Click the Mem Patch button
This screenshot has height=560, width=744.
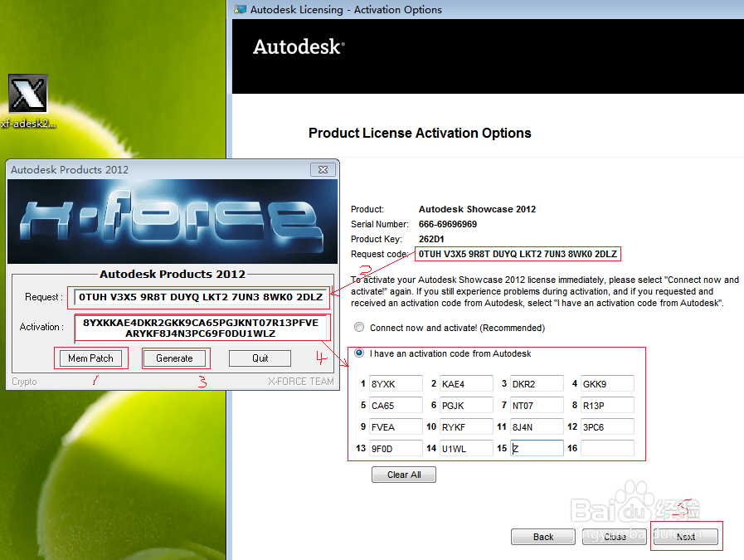pos(90,358)
